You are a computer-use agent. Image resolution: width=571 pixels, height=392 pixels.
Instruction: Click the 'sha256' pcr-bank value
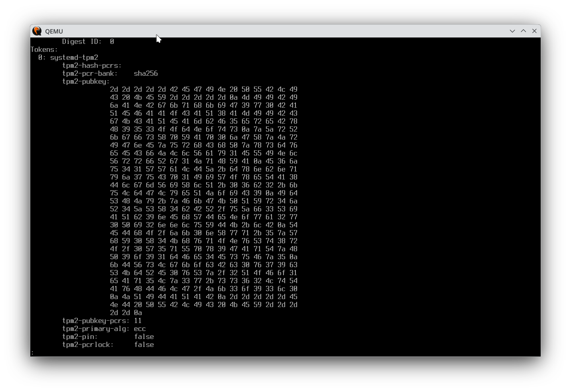pyautogui.click(x=146, y=73)
